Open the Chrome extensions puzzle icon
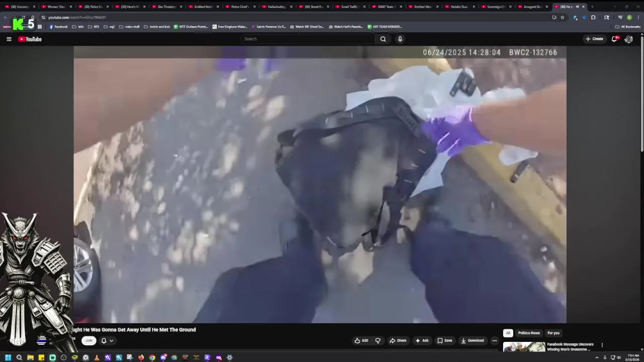This screenshot has width=644, height=362. tap(593, 17)
